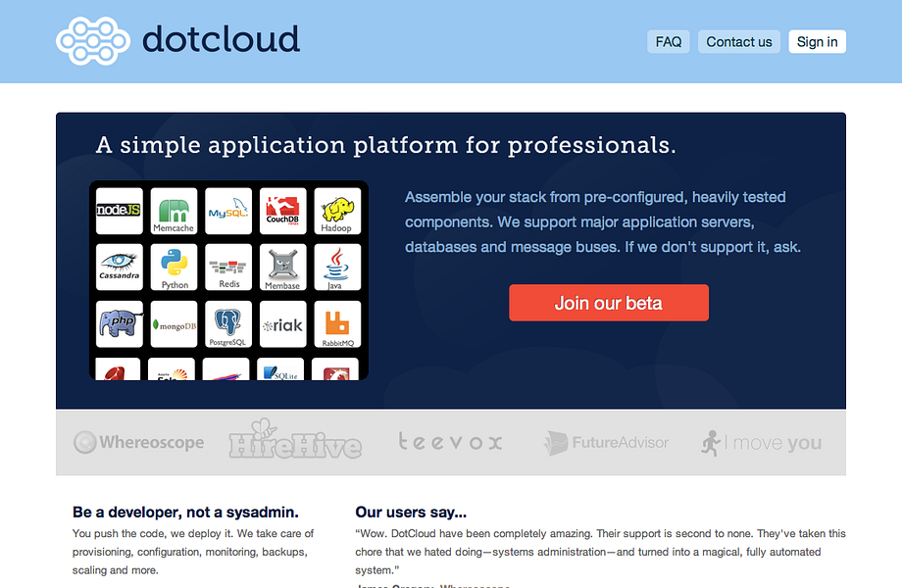Image resolution: width=902 pixels, height=588 pixels.
Task: Click the dotcloud cloud logo
Action: 92,41
